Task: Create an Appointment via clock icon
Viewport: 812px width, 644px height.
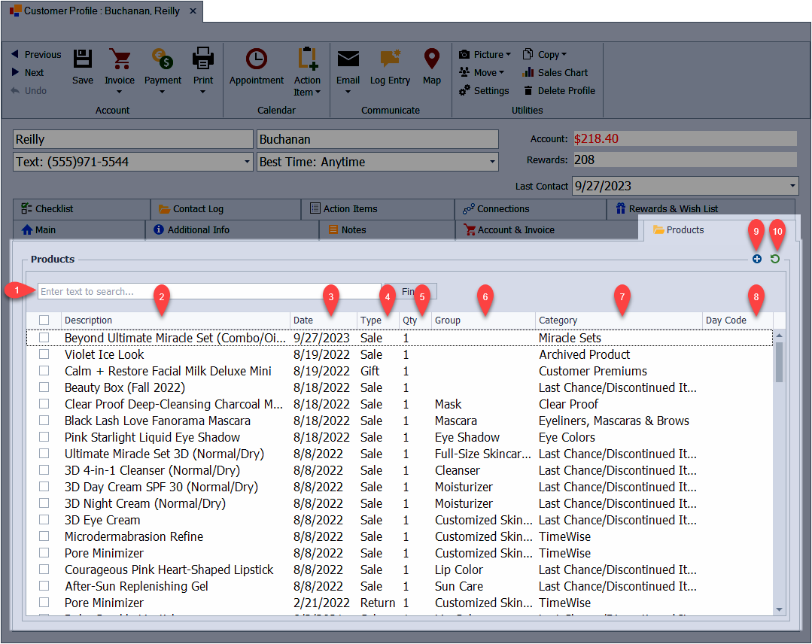Action: [x=257, y=59]
